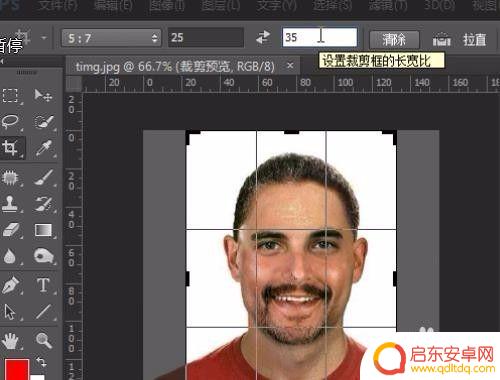
Task: Select the Blur tool
Action: (x=10, y=256)
